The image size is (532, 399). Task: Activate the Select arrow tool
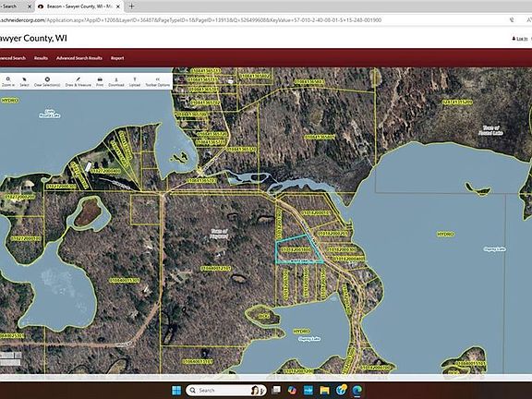coord(24,82)
